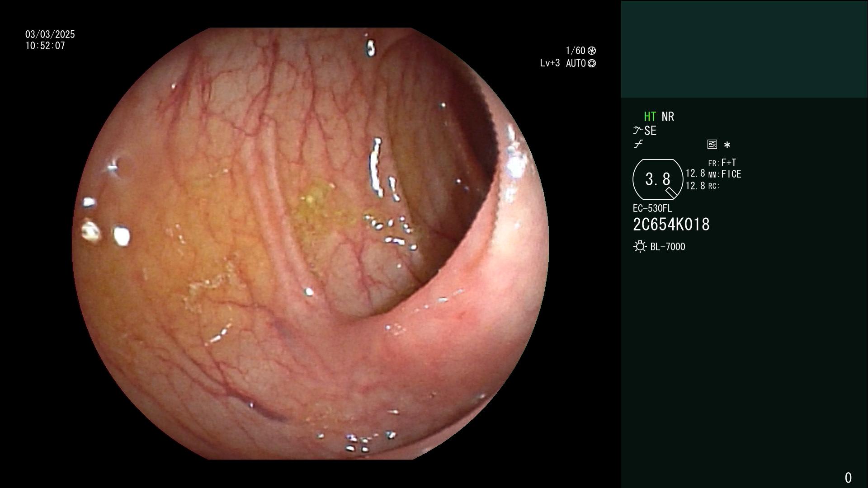Select the sliders settings icon
Screen dimensions: 868x488
(712, 144)
